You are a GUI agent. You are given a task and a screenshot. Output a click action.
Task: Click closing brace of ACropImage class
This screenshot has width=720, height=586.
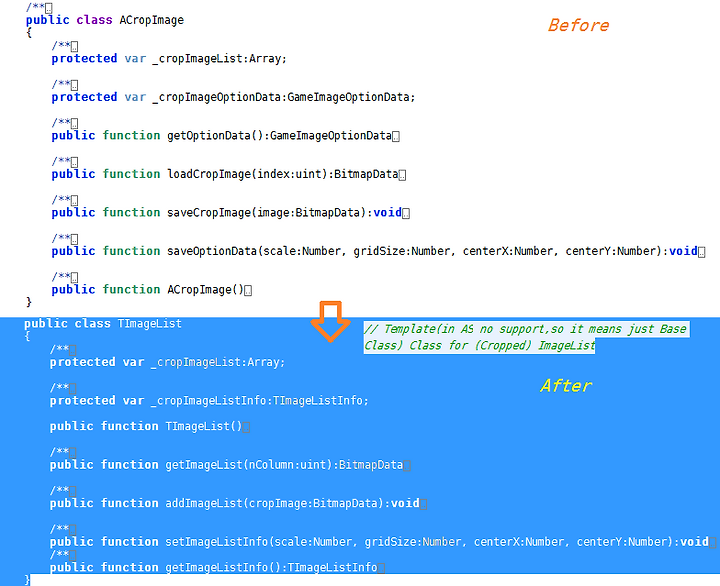(28, 302)
